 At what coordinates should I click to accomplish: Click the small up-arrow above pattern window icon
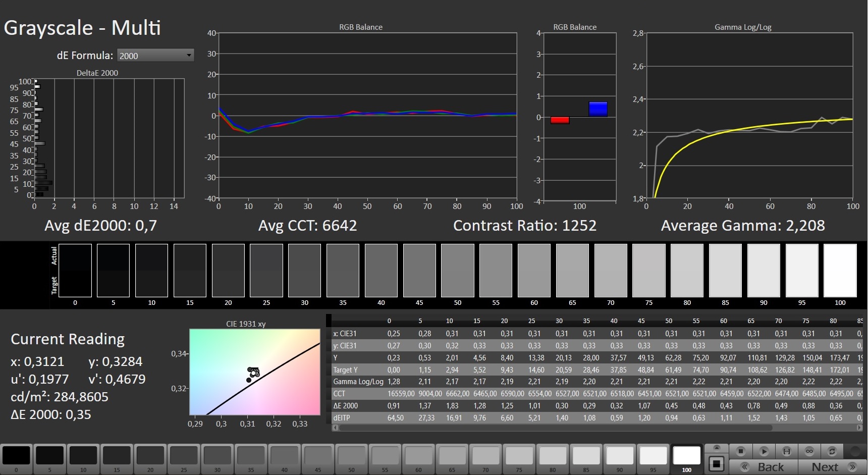(716, 448)
